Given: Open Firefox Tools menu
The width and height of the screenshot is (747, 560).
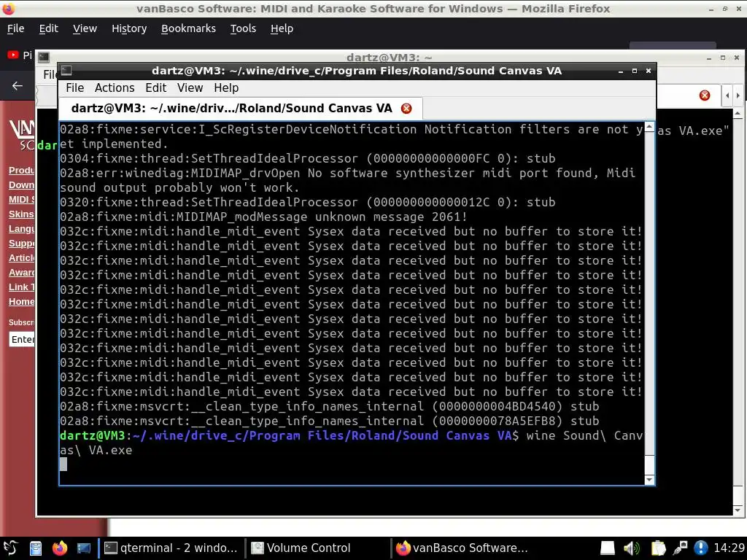Looking at the screenshot, I should [243, 28].
